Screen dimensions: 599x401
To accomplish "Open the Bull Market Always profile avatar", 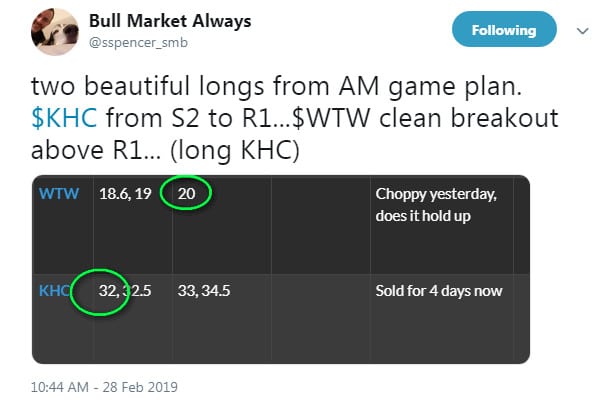I will [x=55, y=32].
